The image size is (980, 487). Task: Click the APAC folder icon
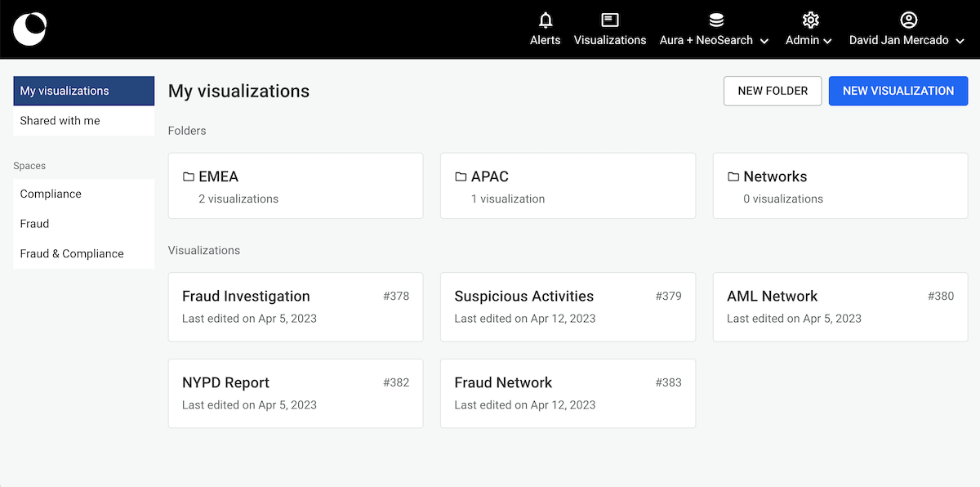461,176
